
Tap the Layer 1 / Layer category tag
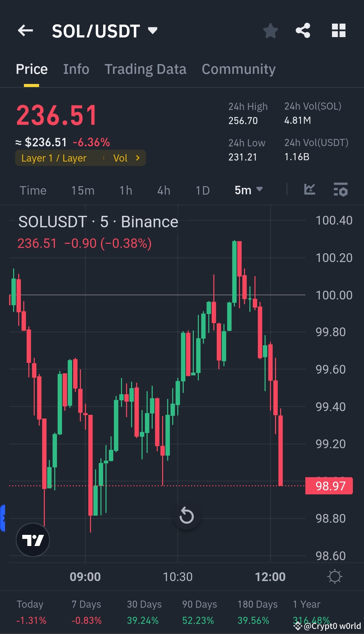click(54, 157)
